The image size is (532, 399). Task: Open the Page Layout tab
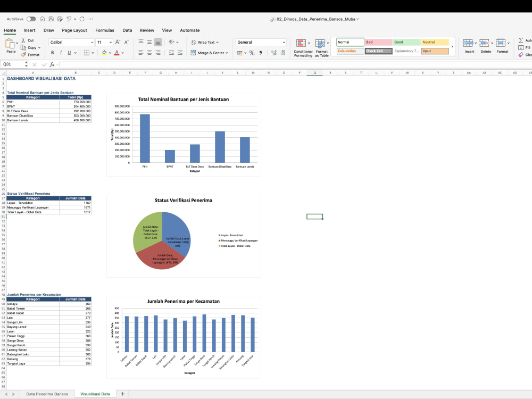coord(74,30)
